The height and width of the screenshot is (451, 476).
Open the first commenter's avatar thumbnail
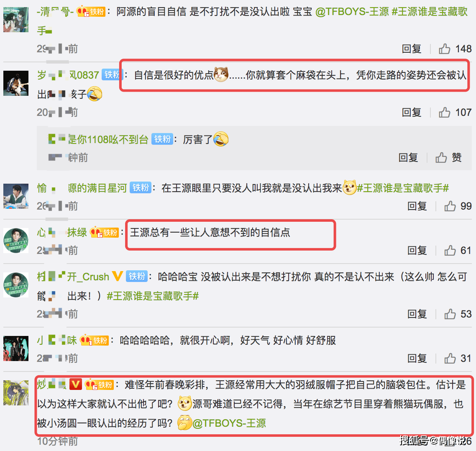coord(16,20)
